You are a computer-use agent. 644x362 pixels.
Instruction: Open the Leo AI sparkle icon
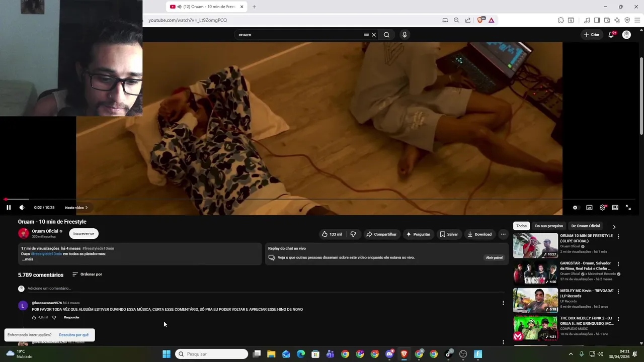coord(617,20)
